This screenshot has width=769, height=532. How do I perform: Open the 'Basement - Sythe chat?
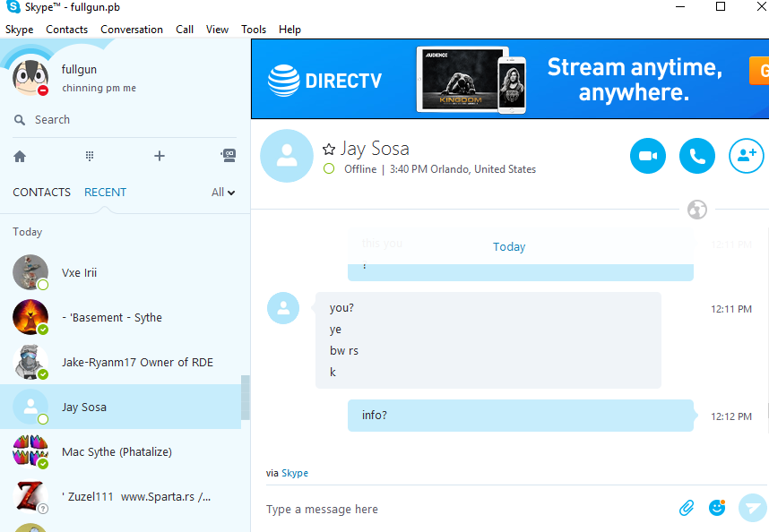pos(121,317)
